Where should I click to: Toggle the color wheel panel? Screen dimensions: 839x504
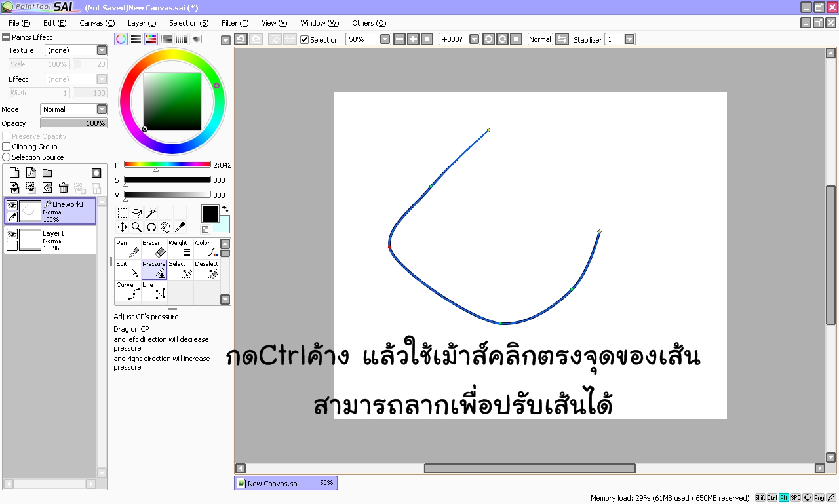coord(121,39)
